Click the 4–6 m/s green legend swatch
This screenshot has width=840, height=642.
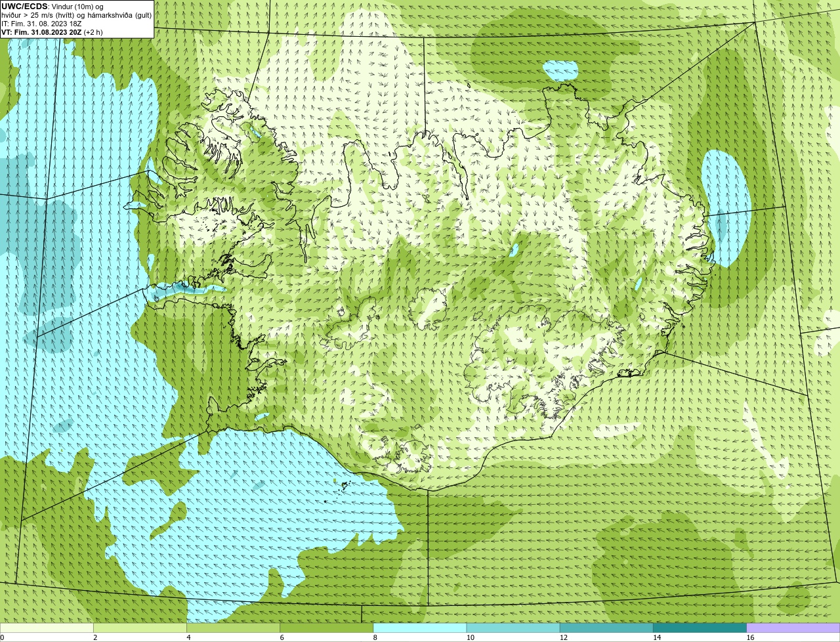(x=233, y=628)
